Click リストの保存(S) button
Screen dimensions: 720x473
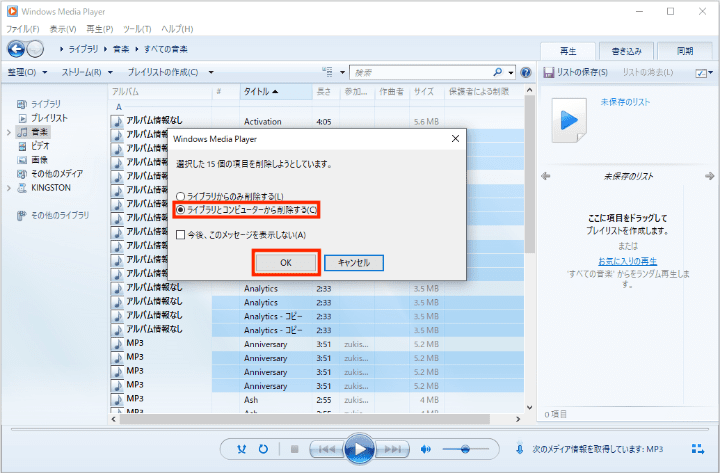coord(576,73)
